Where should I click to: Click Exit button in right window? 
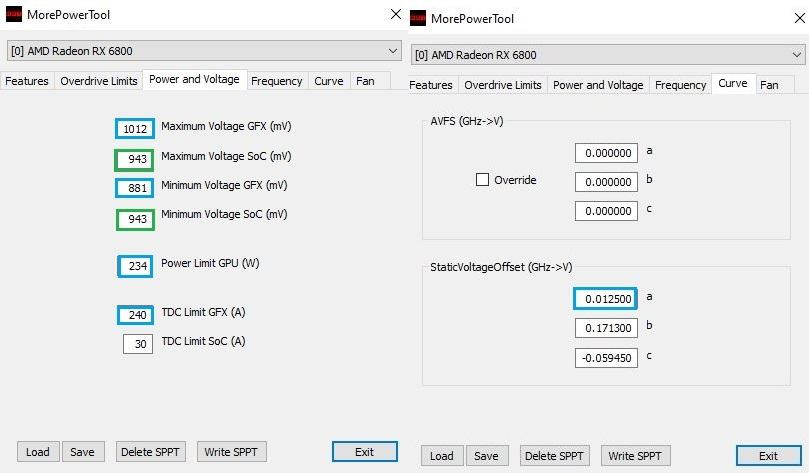(769, 456)
